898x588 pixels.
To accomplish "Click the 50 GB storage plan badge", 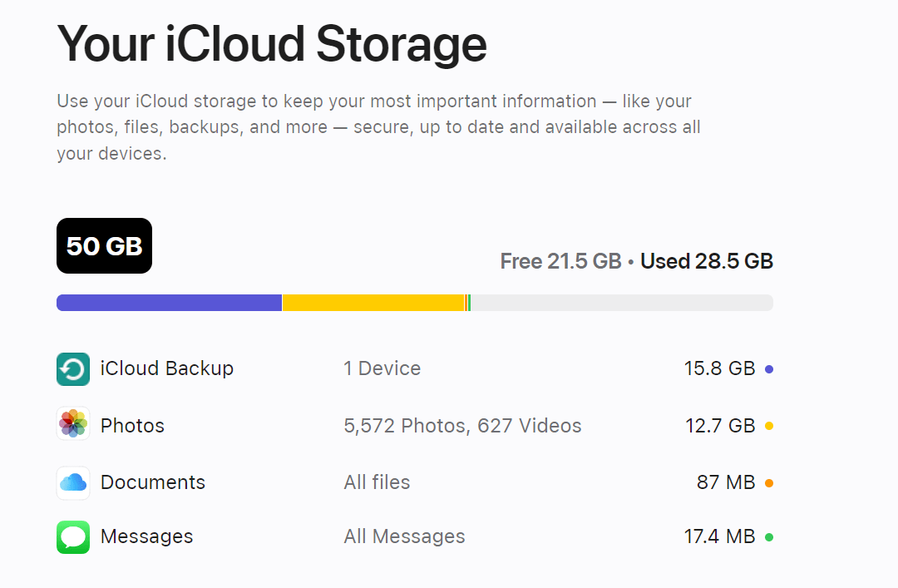I will click(x=104, y=245).
